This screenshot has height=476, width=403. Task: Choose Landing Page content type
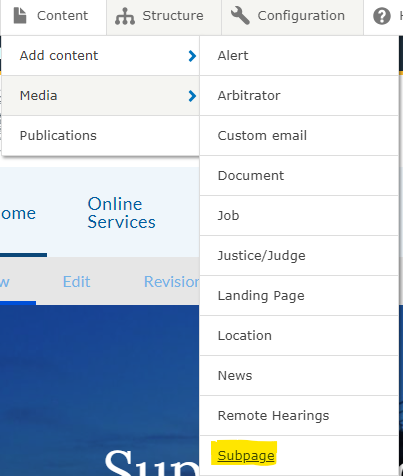point(299,296)
